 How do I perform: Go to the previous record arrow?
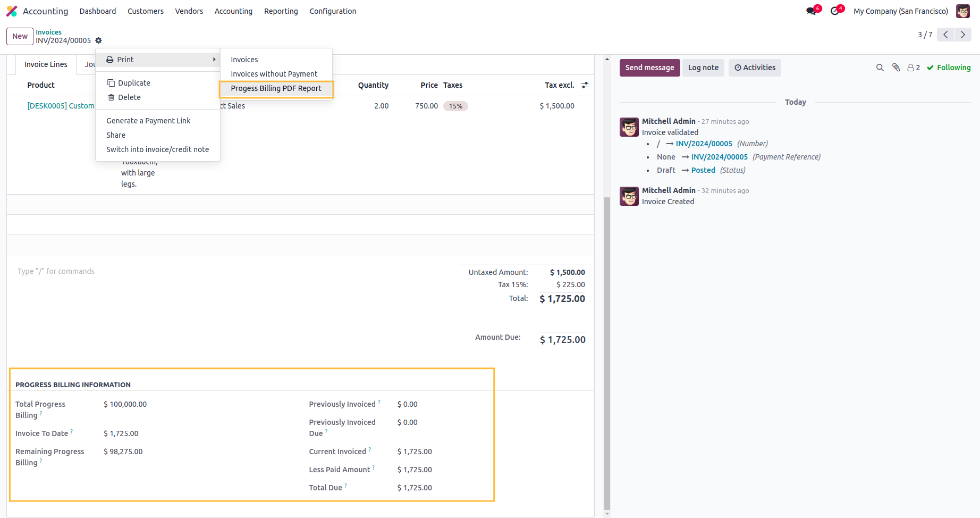coord(945,35)
